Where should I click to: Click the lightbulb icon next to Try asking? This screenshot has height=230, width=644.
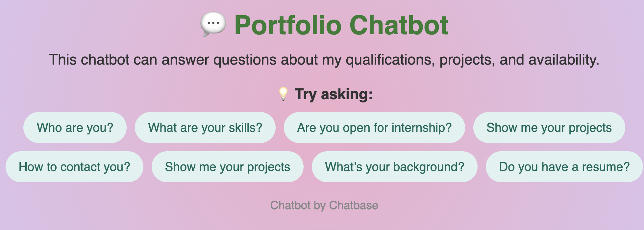coord(284,95)
